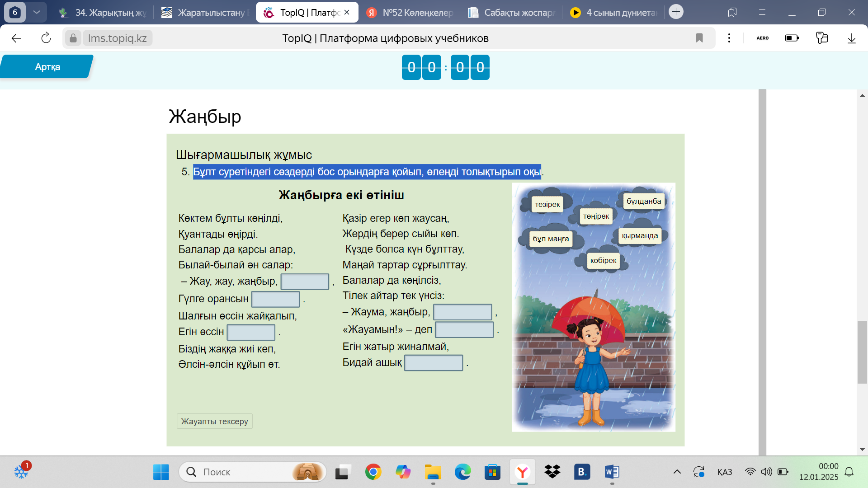Switch the KA3 keyboard language indicator
Viewport: 868px width, 488px height.
(724, 472)
